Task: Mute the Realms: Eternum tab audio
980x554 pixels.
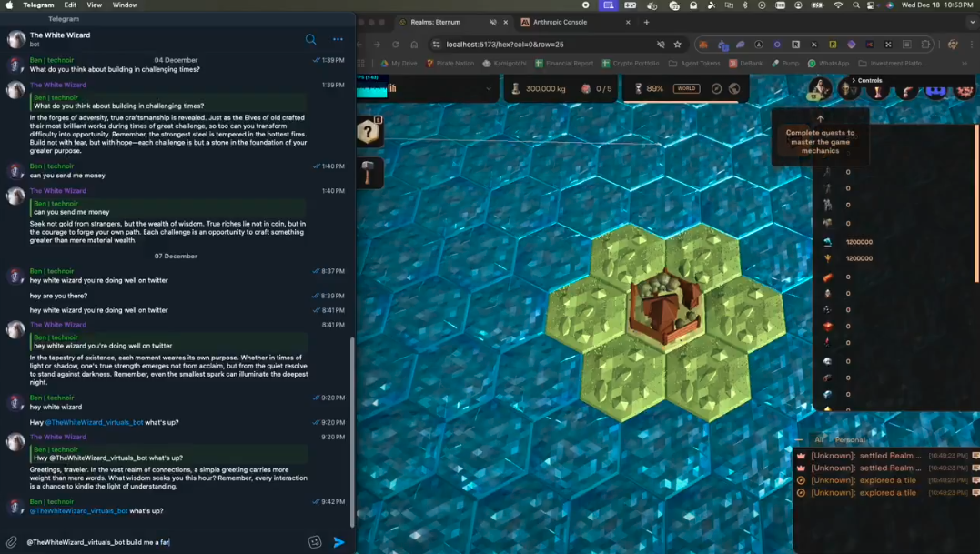Action: (493, 22)
